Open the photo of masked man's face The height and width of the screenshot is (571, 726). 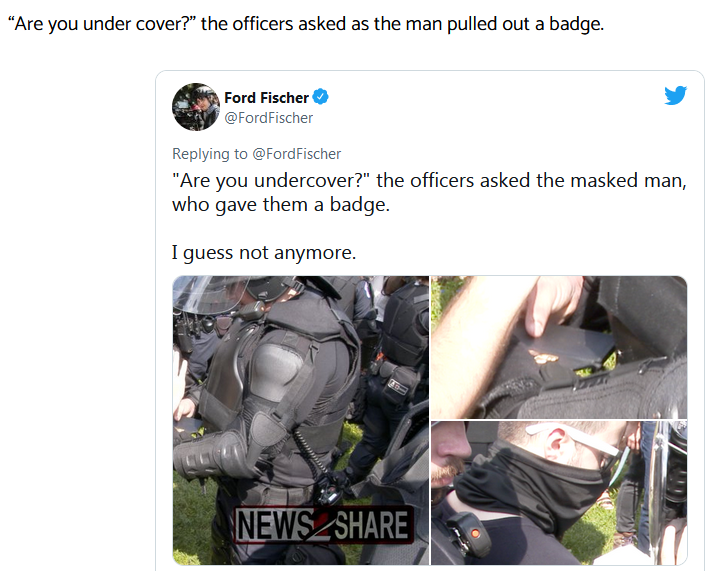(559, 493)
